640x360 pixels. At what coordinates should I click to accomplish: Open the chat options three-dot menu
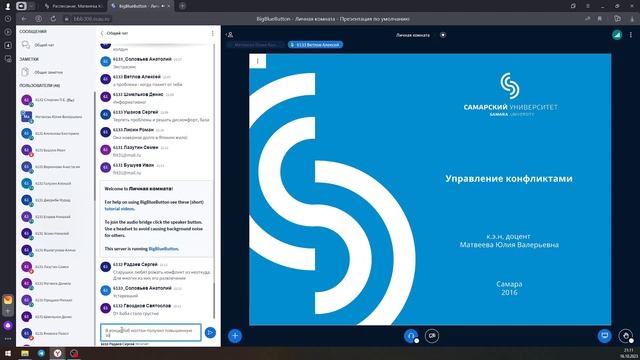click(212, 33)
